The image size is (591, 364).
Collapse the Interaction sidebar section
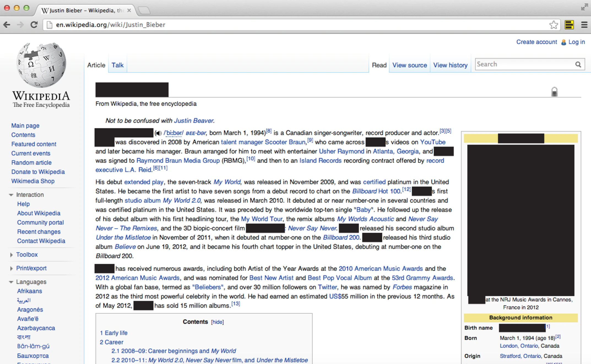click(11, 195)
